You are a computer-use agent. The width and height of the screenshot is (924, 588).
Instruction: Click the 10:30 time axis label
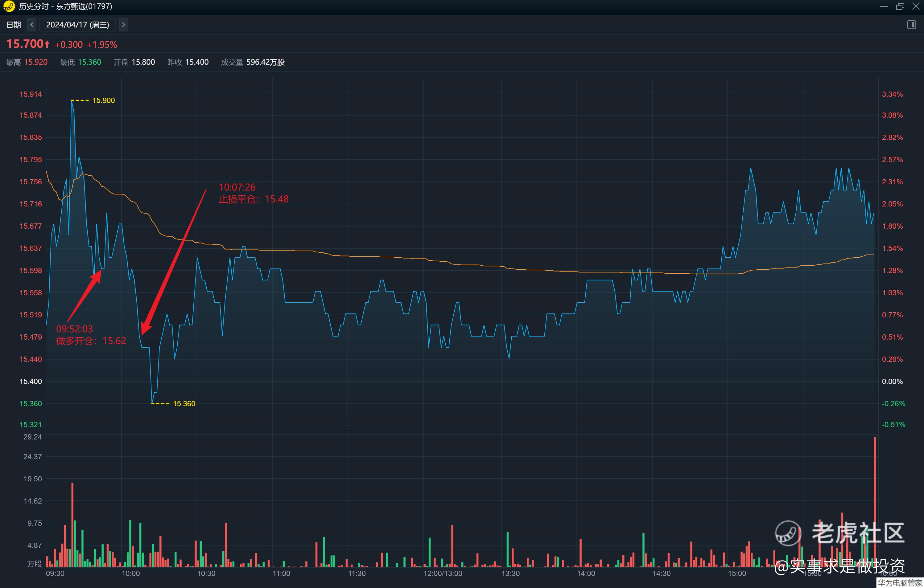(206, 574)
